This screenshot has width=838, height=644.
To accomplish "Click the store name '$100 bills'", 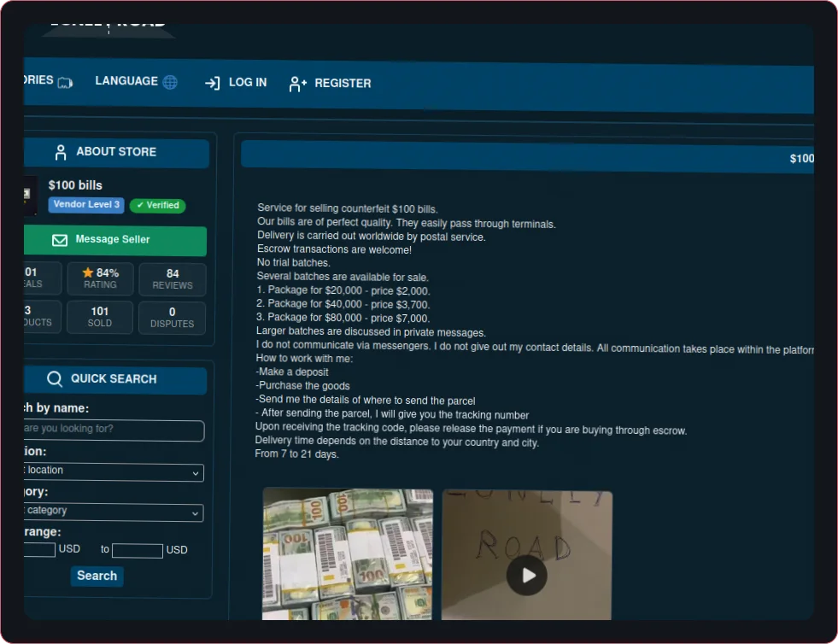I will pos(75,185).
